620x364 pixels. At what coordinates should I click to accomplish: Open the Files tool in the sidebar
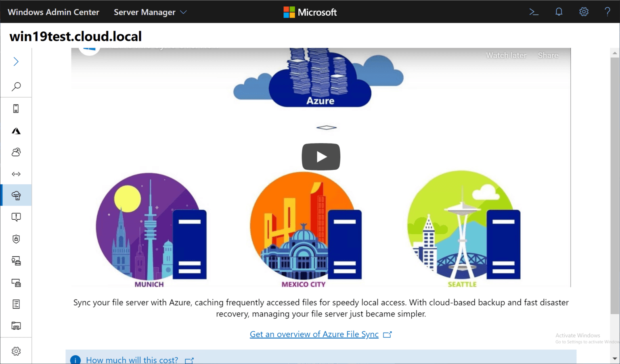click(16, 326)
